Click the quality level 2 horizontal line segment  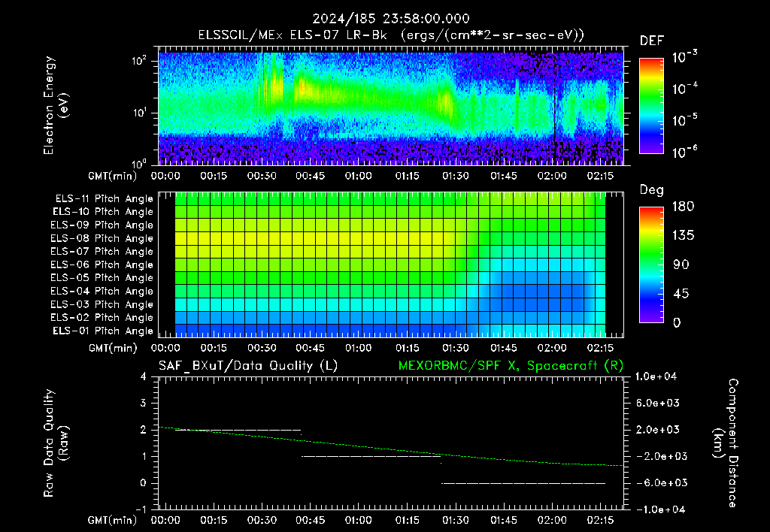click(x=238, y=430)
